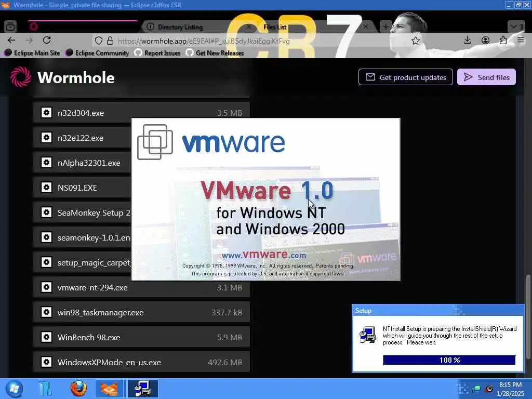Click the browser back arrow
This screenshot has height=399, width=532.
pyautogui.click(x=11, y=41)
